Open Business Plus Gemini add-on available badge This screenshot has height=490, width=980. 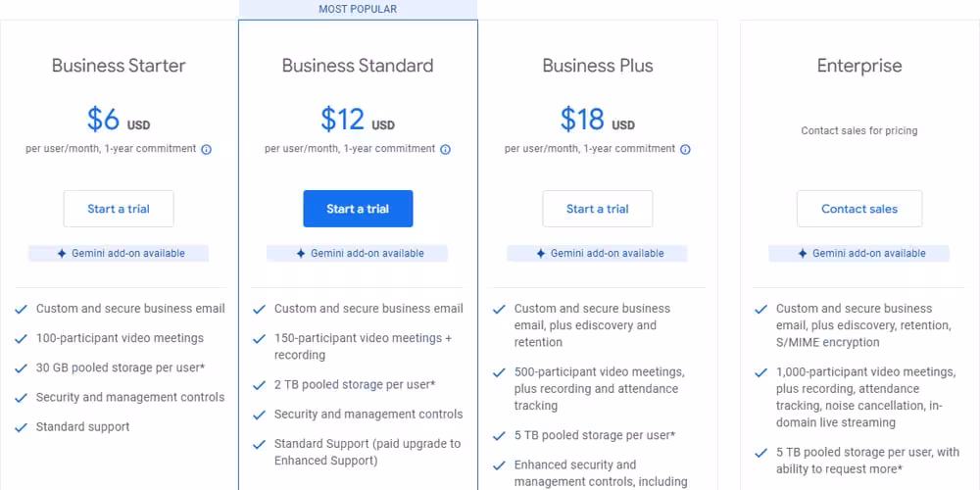click(597, 253)
